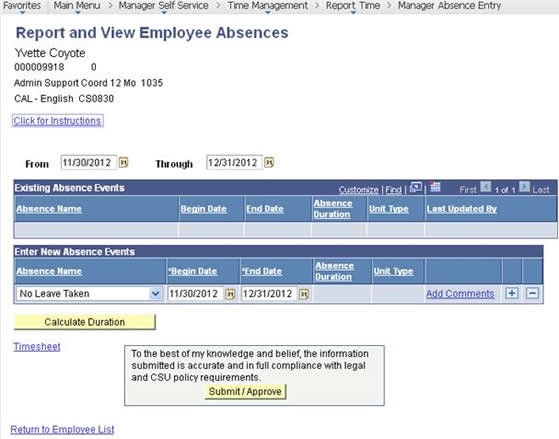Open Time Management breadcrumb menu
Screen dimensions: 559x439
point(267,6)
